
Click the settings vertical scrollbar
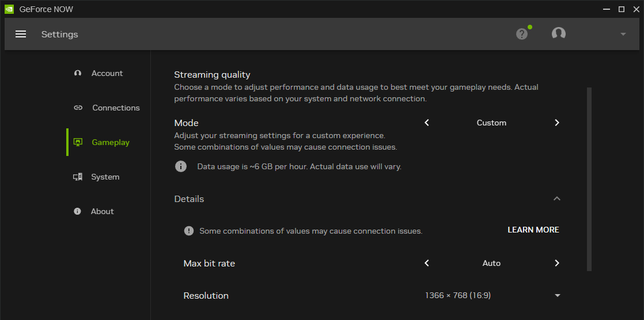coord(589,179)
